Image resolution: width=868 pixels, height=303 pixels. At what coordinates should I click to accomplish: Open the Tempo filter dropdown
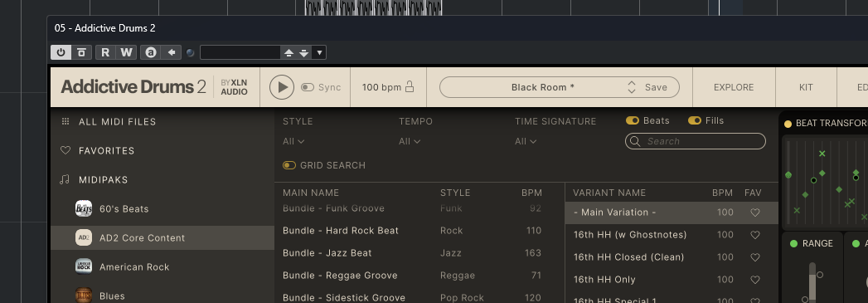click(x=410, y=141)
